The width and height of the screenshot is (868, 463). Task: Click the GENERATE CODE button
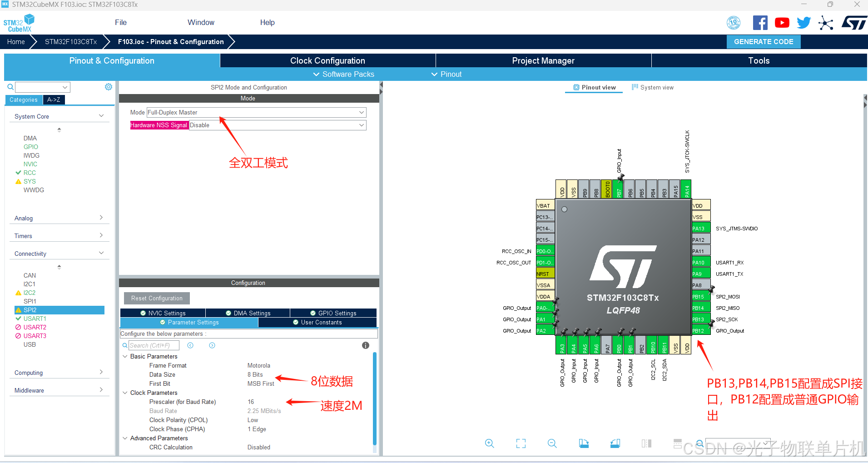tap(764, 41)
